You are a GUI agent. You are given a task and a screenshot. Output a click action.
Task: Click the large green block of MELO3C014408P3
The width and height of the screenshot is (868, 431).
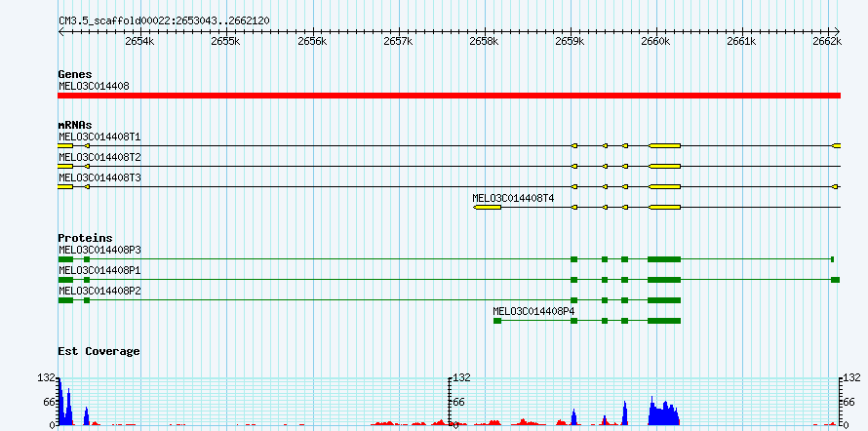[x=664, y=259]
